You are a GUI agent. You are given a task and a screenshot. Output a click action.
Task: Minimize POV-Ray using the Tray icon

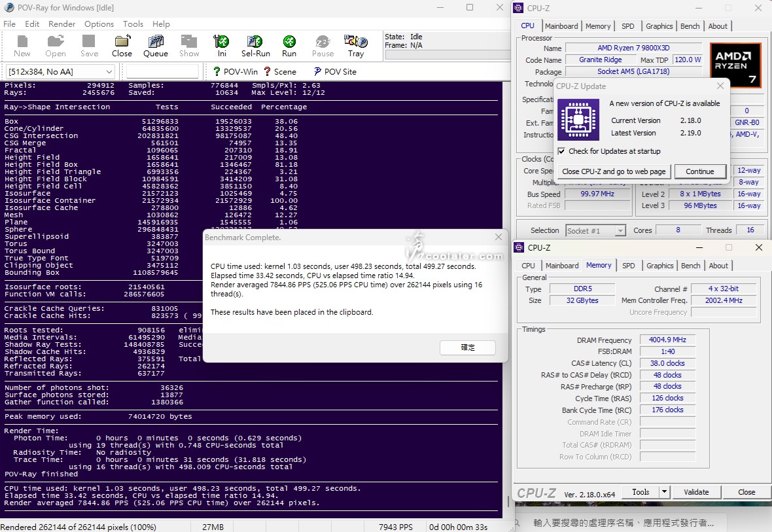(x=355, y=46)
